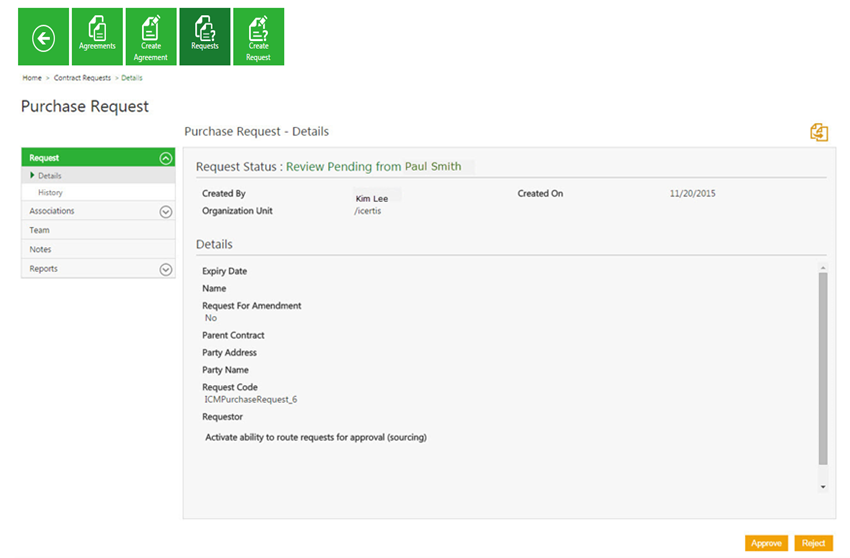Viewport: 850px width, 558px height.
Task: Click the vertical scrollbar thumb in Details
Action: point(823,370)
